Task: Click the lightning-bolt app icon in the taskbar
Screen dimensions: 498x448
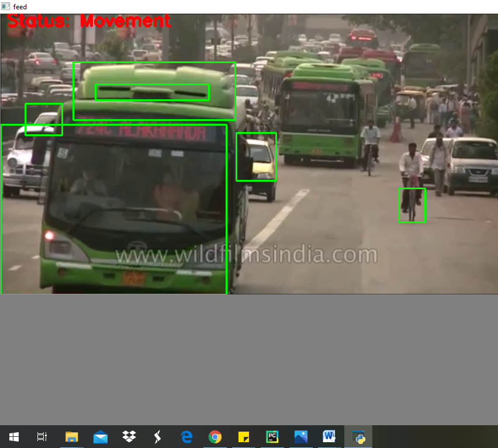Action: coord(157,436)
